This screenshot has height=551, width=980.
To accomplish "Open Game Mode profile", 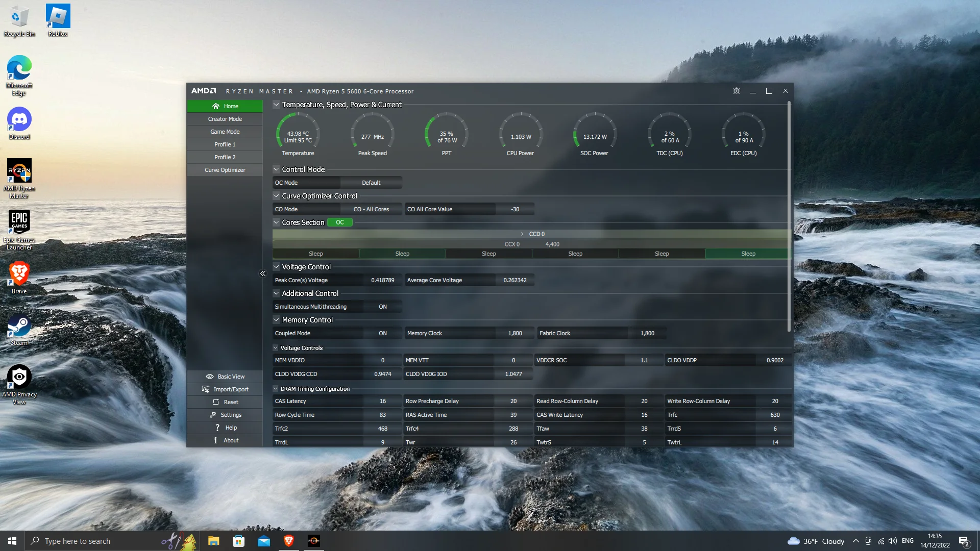I will pos(225,132).
